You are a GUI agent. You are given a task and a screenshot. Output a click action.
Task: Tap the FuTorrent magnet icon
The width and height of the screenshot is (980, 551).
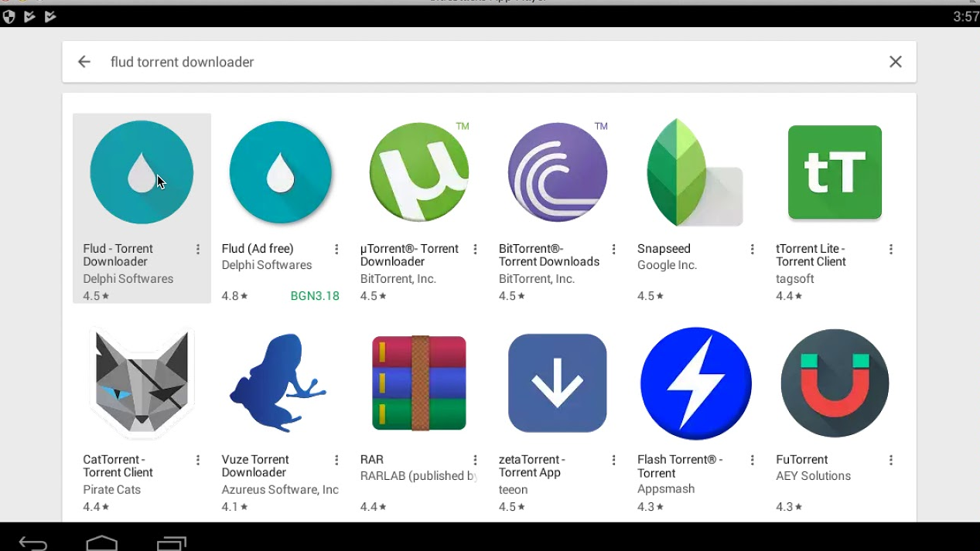835,383
